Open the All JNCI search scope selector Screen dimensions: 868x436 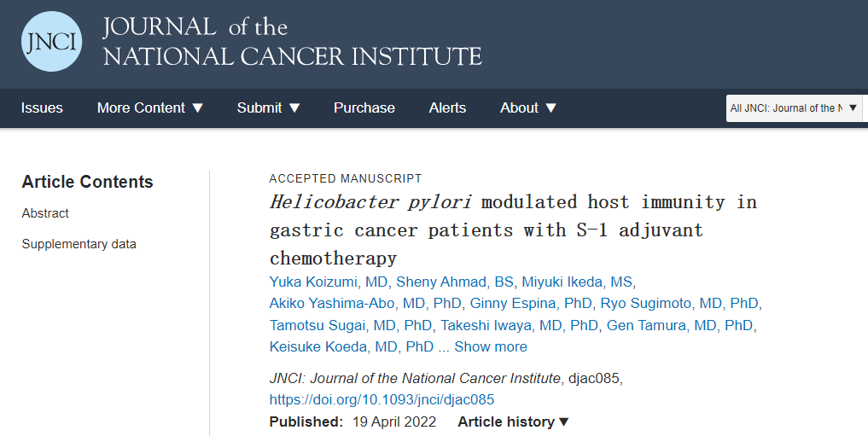tap(794, 108)
